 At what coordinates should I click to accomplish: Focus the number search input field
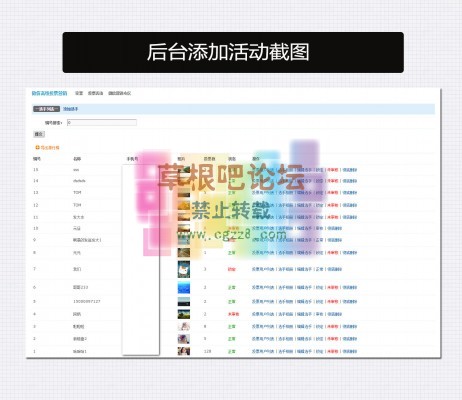point(102,123)
